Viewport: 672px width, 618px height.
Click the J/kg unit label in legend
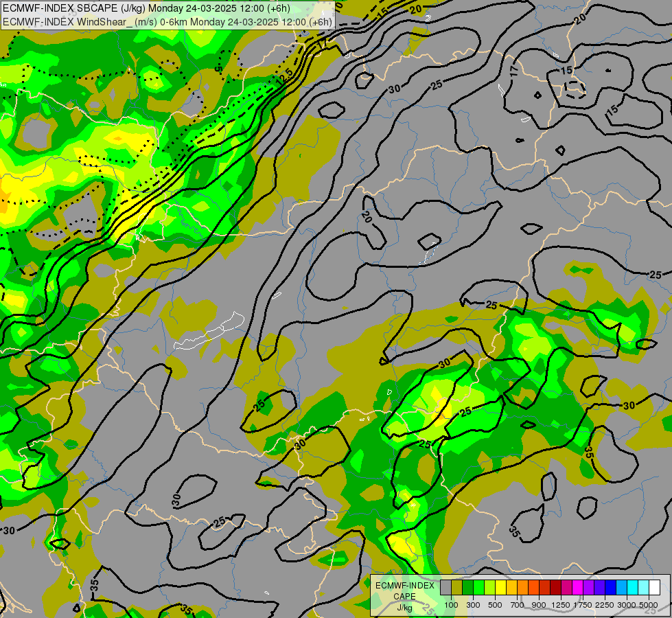[x=404, y=608]
